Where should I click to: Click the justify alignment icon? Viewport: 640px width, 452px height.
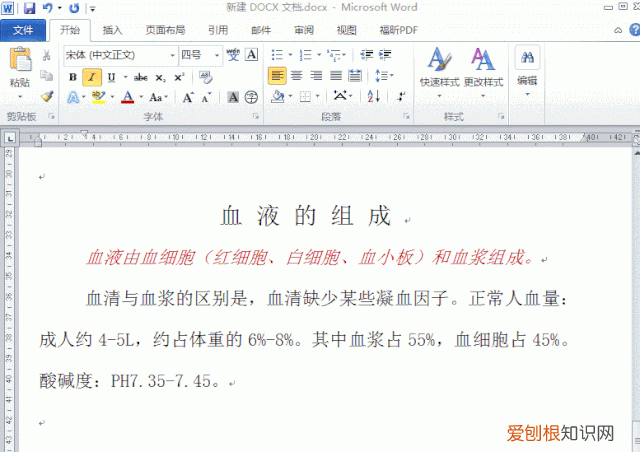click(x=336, y=76)
